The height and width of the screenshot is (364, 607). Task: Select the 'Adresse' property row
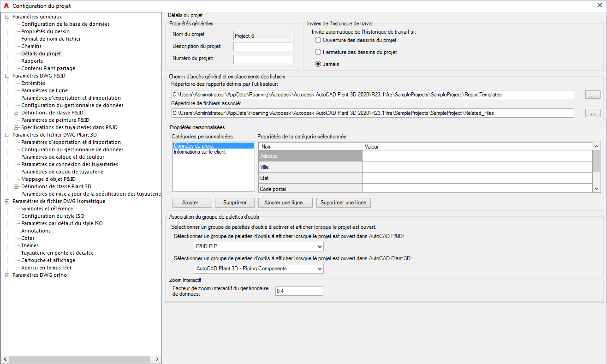425,156
